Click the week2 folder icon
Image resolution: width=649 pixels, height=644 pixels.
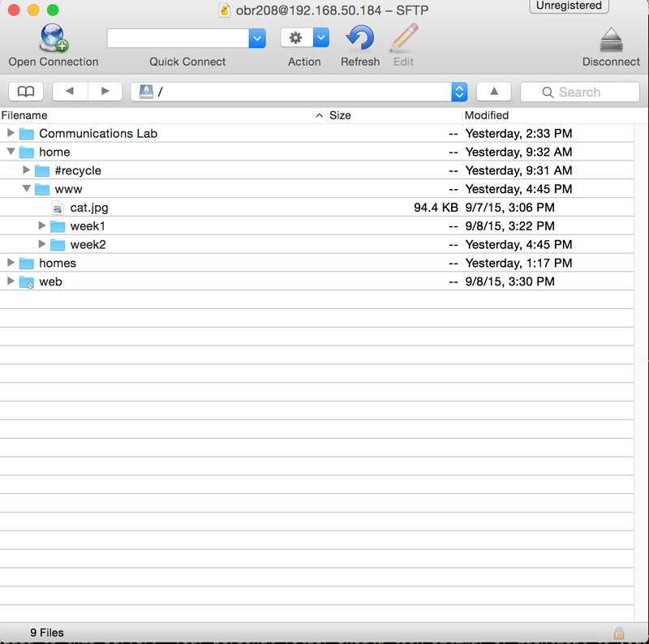click(x=58, y=245)
